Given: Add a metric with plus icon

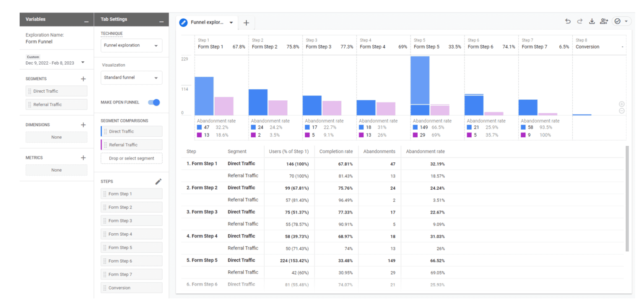Looking at the screenshot, I should point(83,157).
